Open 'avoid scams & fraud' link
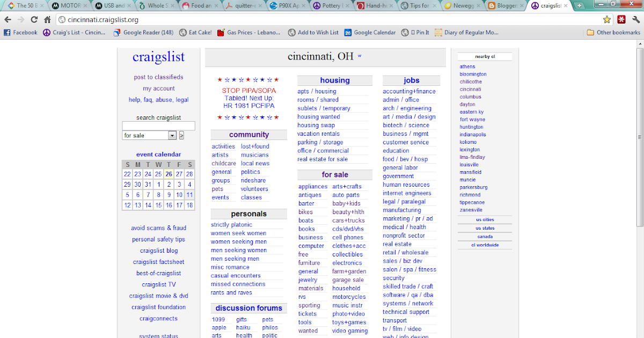 158,228
